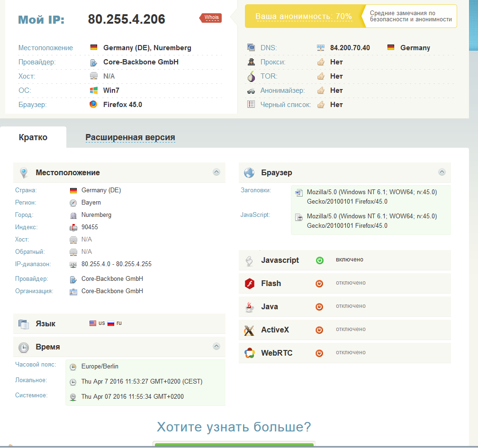Click the red Whois button
Screen dimensions: 478x448
(x=211, y=18)
